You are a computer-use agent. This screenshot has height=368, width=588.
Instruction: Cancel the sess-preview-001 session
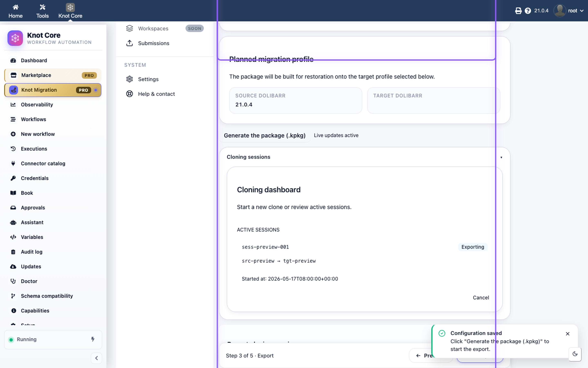[x=481, y=298]
